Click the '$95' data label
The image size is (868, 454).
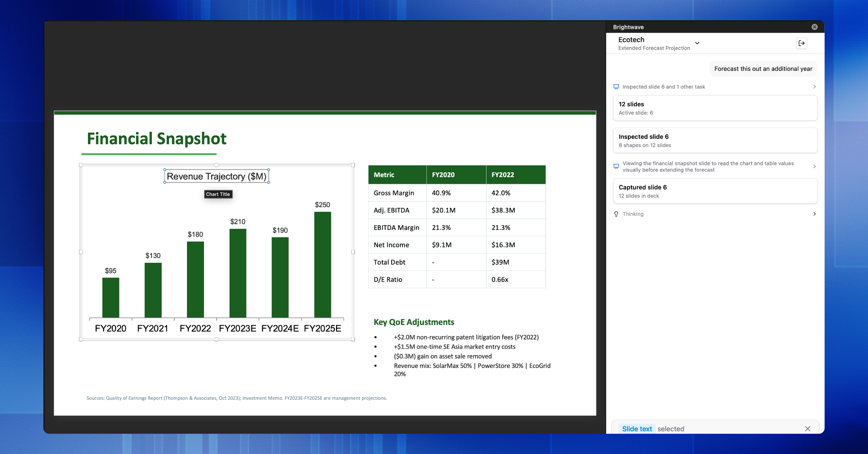(111, 271)
